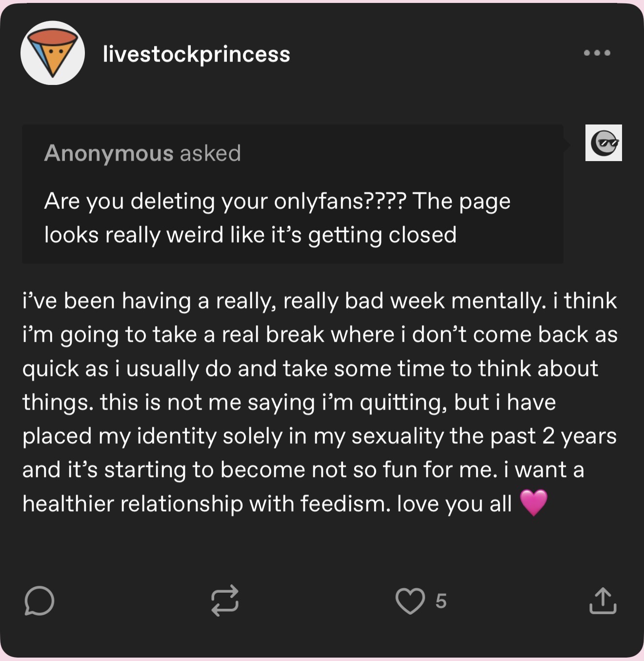Click the answer's first line about bad week
This screenshot has height=661, width=644.
tap(320, 301)
